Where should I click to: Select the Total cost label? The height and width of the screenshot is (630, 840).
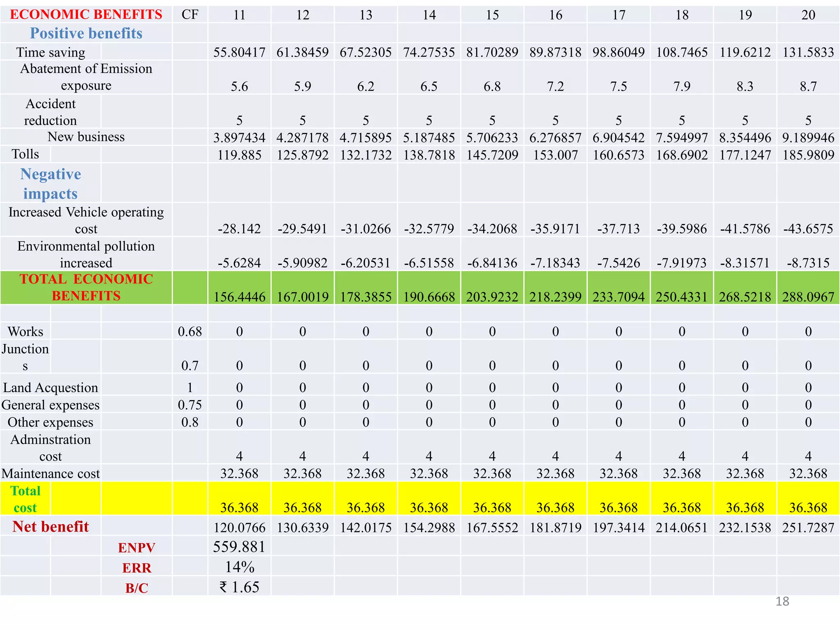tap(25, 499)
